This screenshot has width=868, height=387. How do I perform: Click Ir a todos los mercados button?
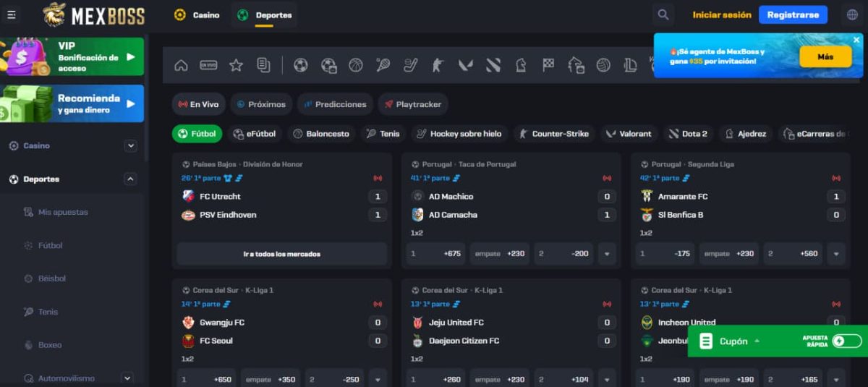pos(282,254)
